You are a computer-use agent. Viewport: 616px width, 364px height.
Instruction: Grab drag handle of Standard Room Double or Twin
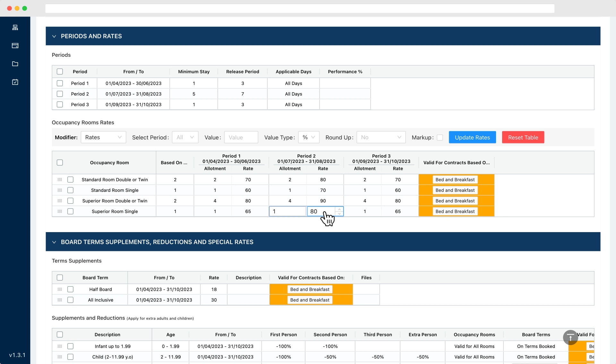tap(60, 180)
